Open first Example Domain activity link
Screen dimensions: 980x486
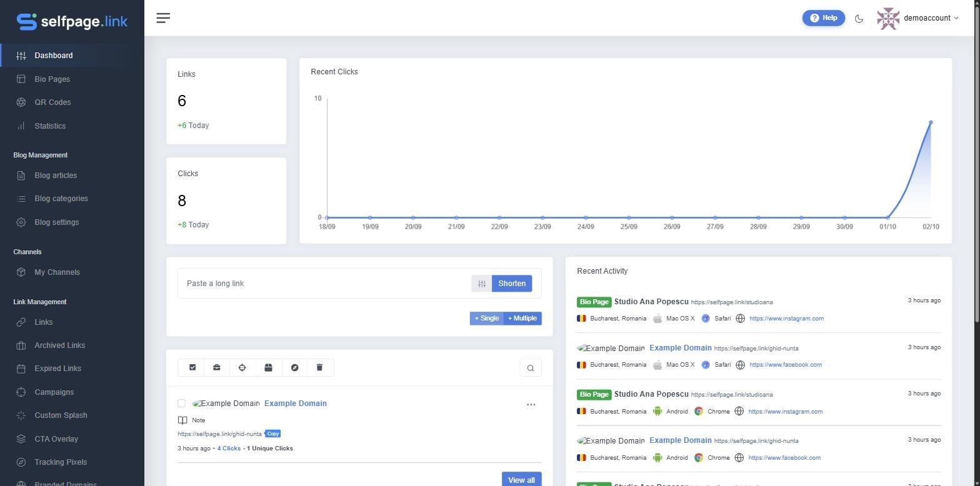(x=680, y=348)
